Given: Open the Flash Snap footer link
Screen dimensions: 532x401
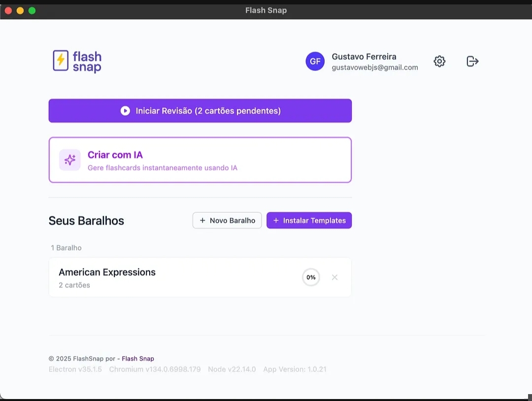Looking at the screenshot, I should tap(138, 359).
